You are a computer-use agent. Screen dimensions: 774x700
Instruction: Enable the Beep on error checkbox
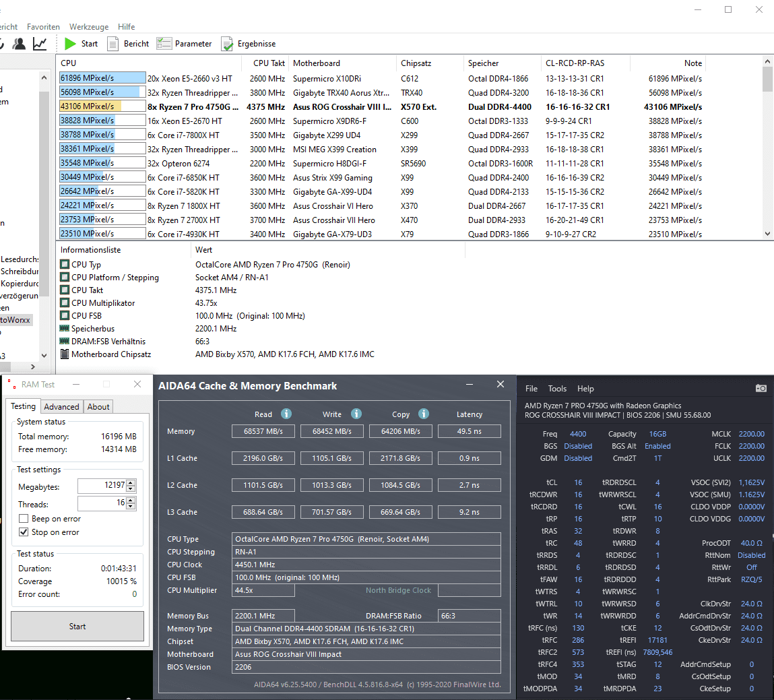(23, 518)
